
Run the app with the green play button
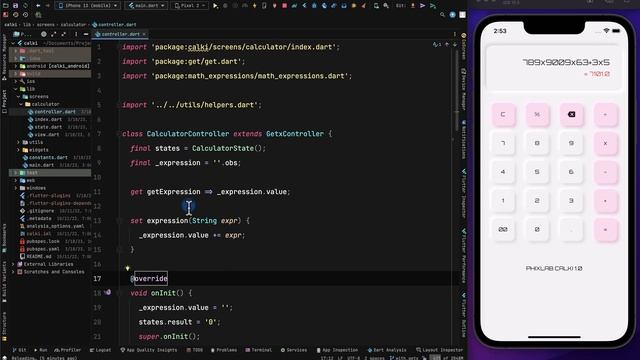[x=215, y=6]
